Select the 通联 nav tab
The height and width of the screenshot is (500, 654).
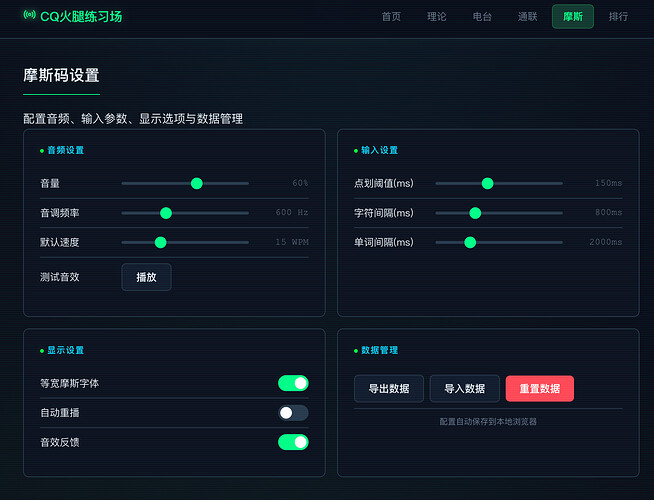pos(528,17)
